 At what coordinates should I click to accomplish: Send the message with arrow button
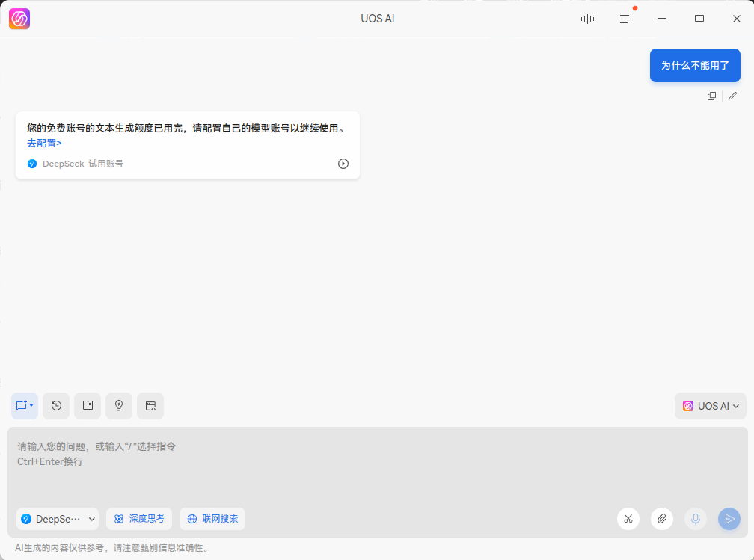[x=729, y=519]
